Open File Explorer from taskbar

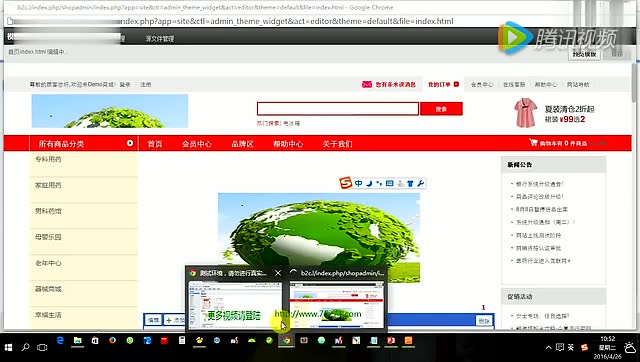click(78, 340)
